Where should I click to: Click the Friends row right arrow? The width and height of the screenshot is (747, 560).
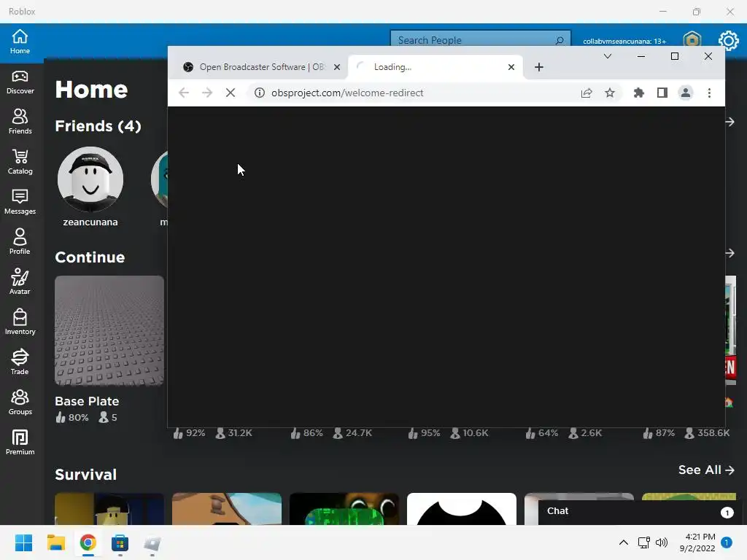[729, 122]
